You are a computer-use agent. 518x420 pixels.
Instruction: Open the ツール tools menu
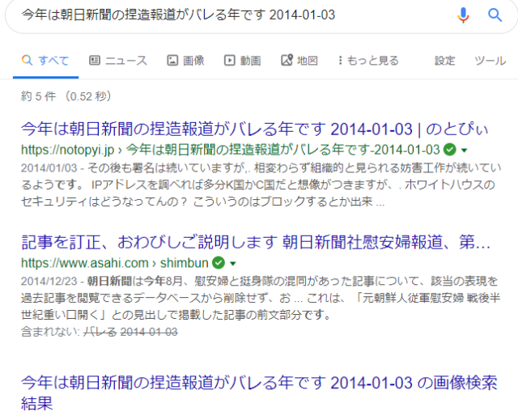(490, 61)
